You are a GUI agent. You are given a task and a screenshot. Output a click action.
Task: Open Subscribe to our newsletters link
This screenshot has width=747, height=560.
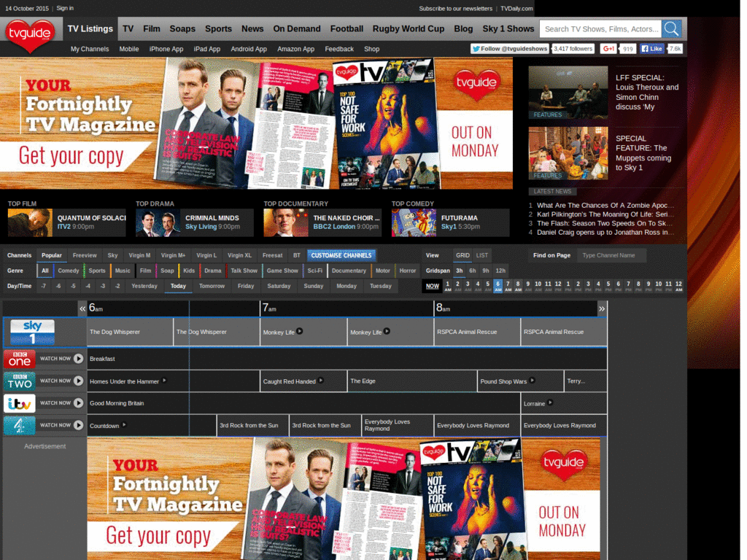[455, 9]
